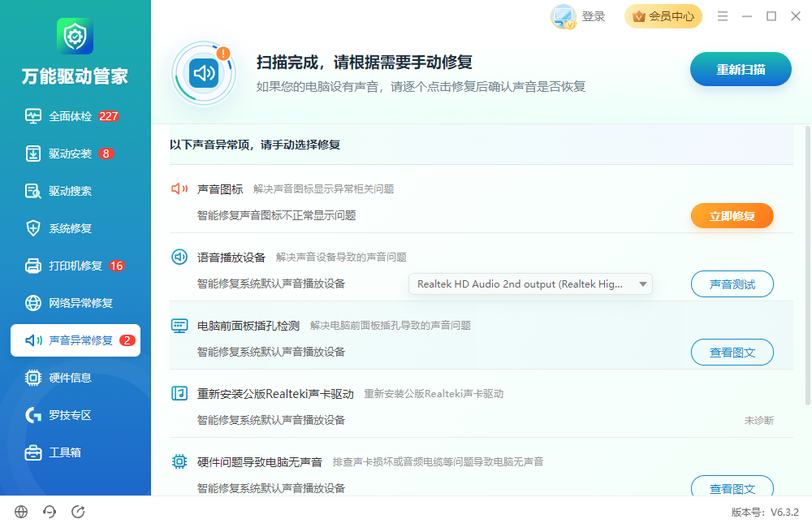Click the 2 badge on 声音异常修复

click(127, 340)
